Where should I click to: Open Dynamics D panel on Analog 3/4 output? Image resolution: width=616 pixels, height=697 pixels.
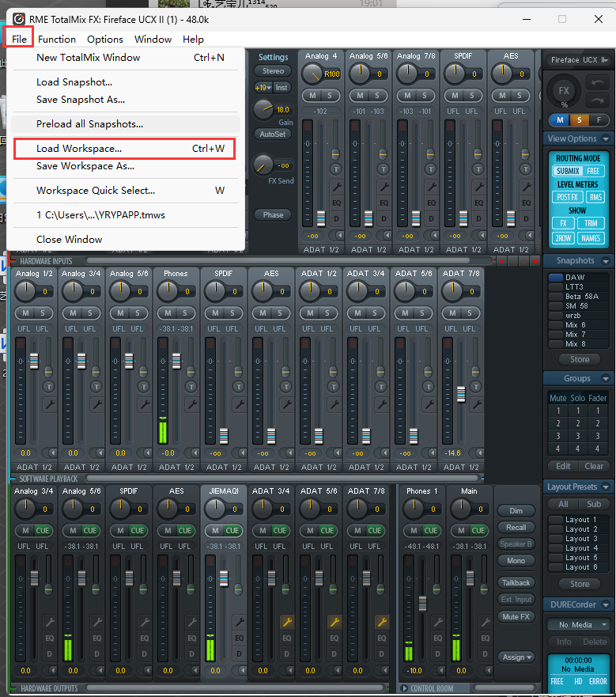tap(49, 653)
